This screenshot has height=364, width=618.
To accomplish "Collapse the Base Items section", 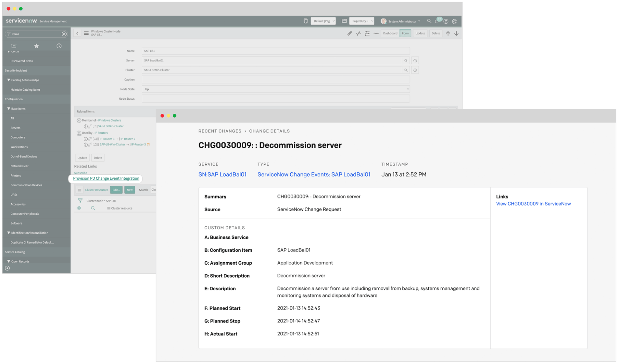I will pos(9,108).
